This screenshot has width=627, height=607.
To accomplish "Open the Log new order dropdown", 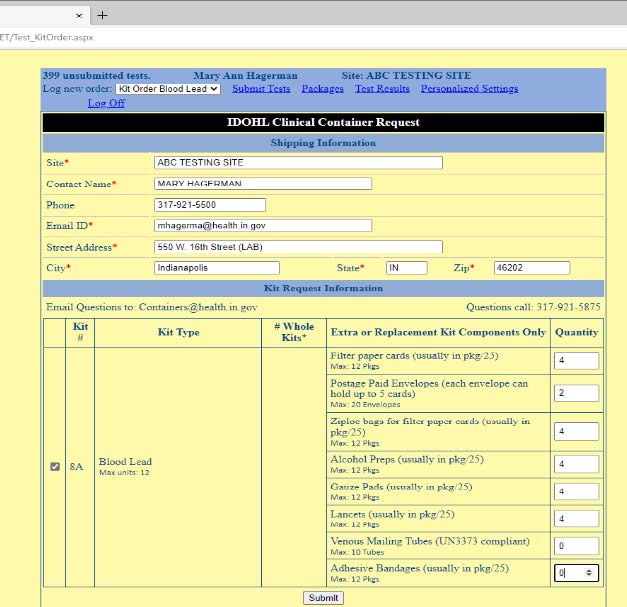I will [168, 89].
